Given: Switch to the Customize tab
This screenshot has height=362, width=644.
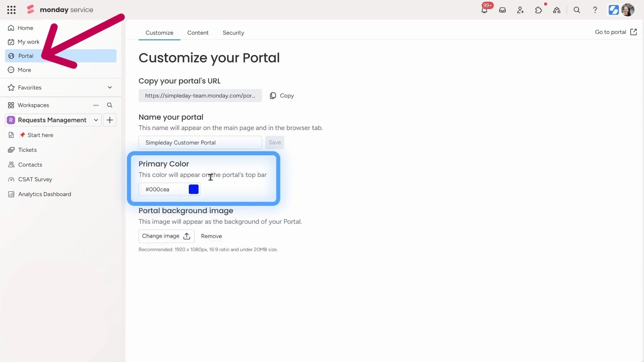Looking at the screenshot, I should (x=159, y=33).
